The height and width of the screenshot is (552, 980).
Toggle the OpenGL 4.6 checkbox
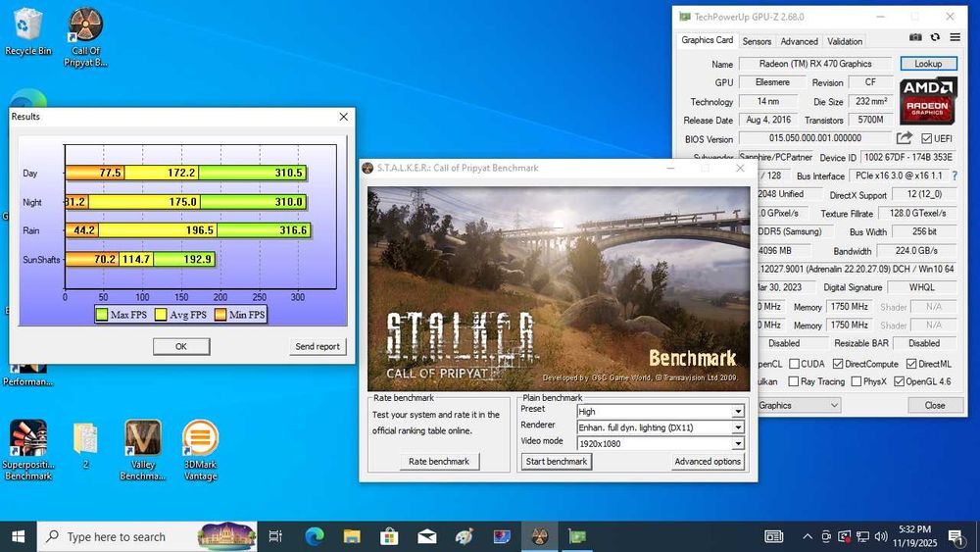click(899, 381)
